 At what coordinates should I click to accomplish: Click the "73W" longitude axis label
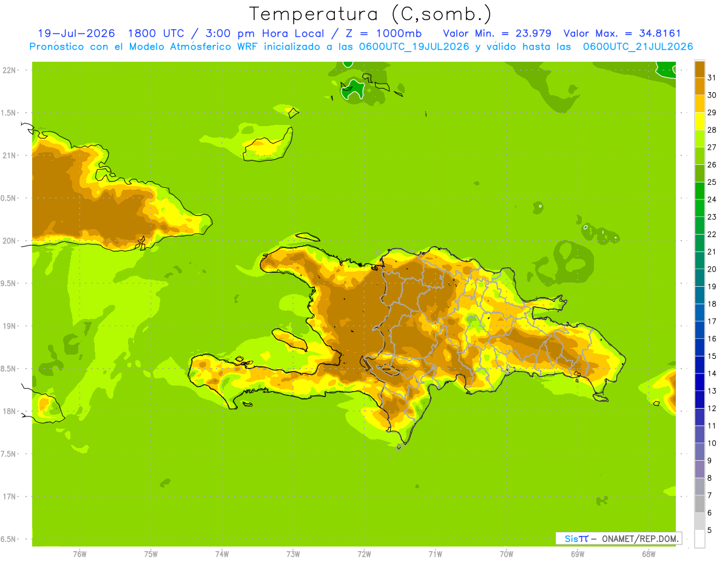pyautogui.click(x=293, y=554)
